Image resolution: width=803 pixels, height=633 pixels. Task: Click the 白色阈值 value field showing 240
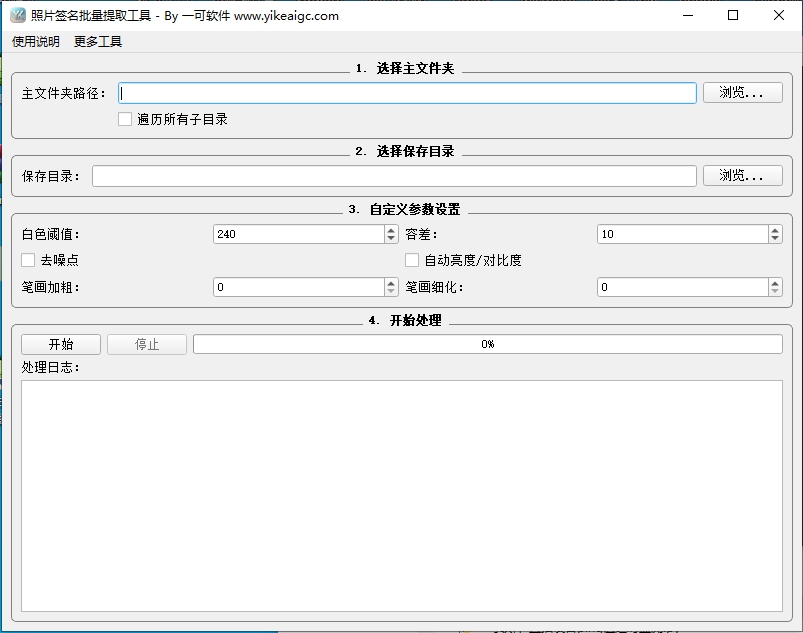coord(299,235)
